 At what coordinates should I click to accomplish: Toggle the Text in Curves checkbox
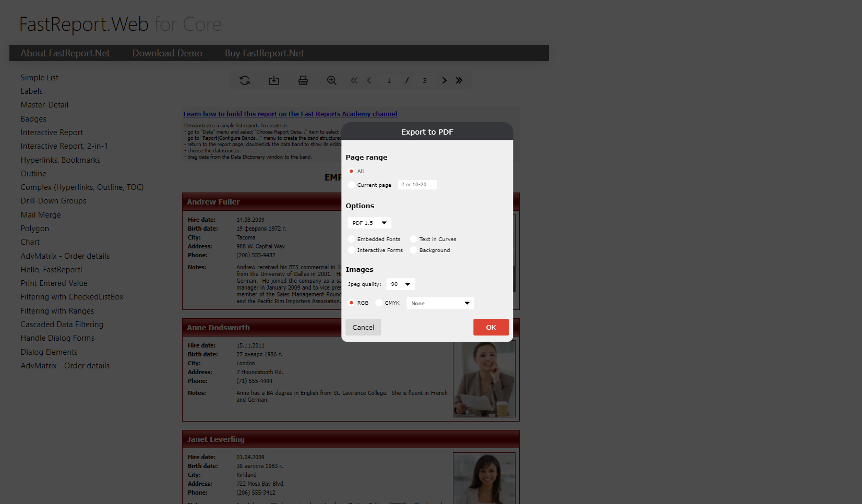pyautogui.click(x=413, y=239)
